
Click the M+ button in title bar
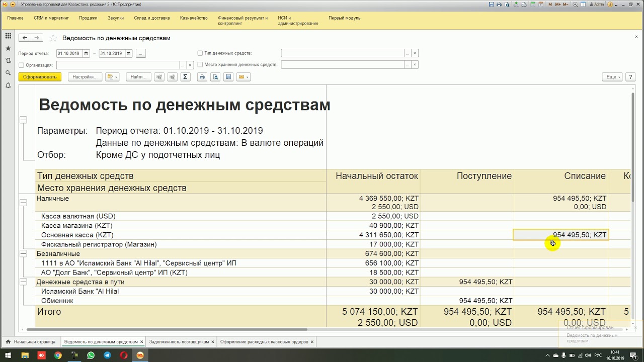[x=557, y=4]
